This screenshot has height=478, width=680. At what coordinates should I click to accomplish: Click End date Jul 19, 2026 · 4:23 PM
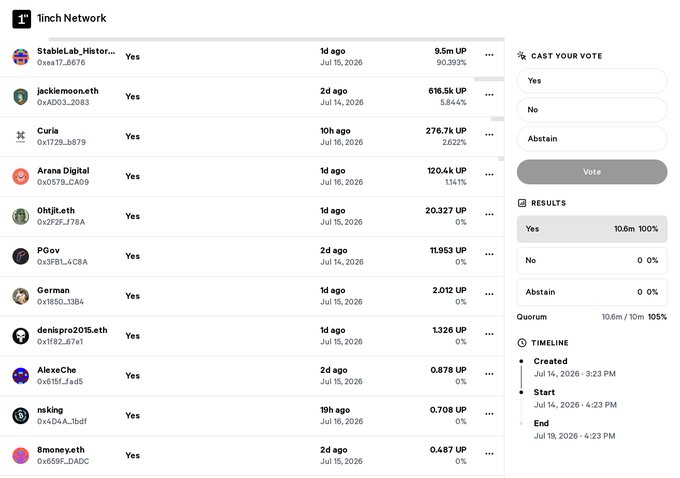pos(574,436)
